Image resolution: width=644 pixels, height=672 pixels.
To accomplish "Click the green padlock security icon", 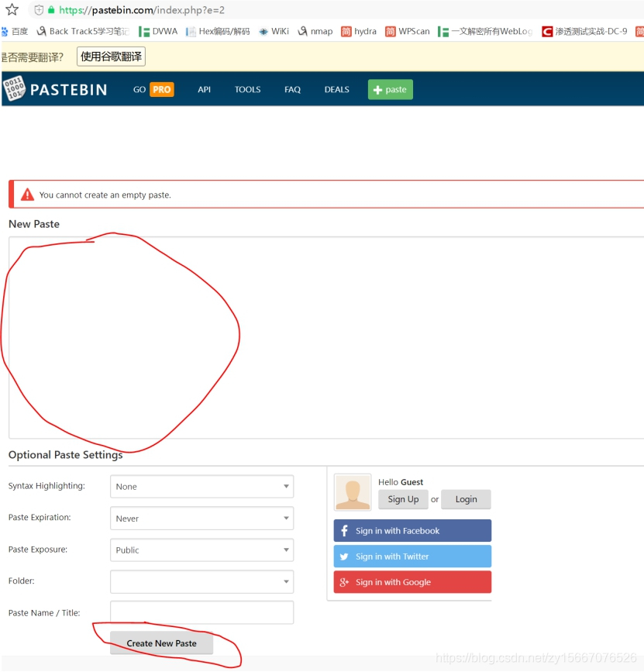I will (51, 10).
